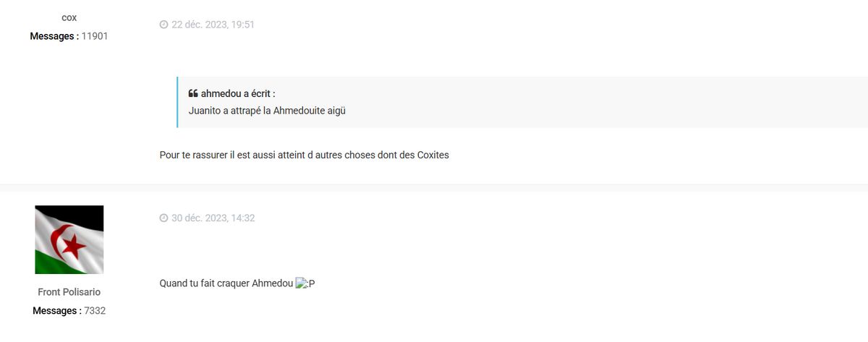868x342 pixels.
Task: Click the message count 11901
Action: tap(95, 36)
